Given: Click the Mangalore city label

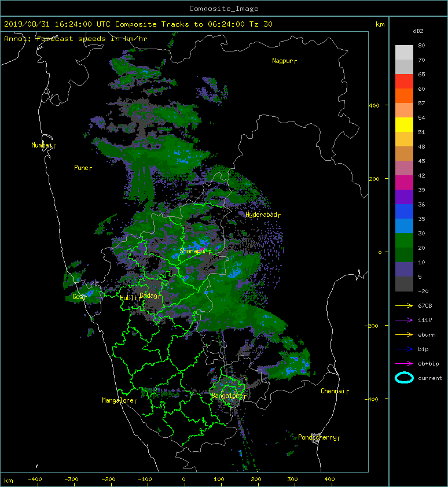Looking at the screenshot, I should click(x=119, y=401).
